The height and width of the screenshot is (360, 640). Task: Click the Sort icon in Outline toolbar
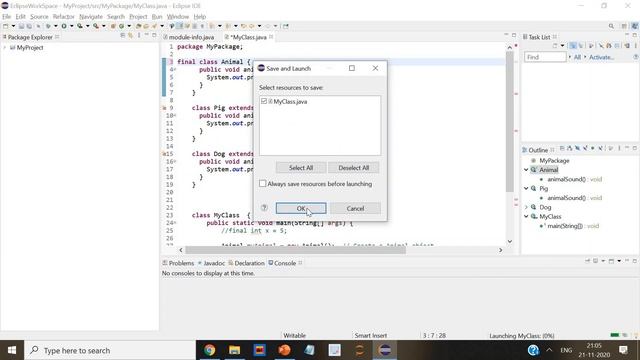[570, 149]
